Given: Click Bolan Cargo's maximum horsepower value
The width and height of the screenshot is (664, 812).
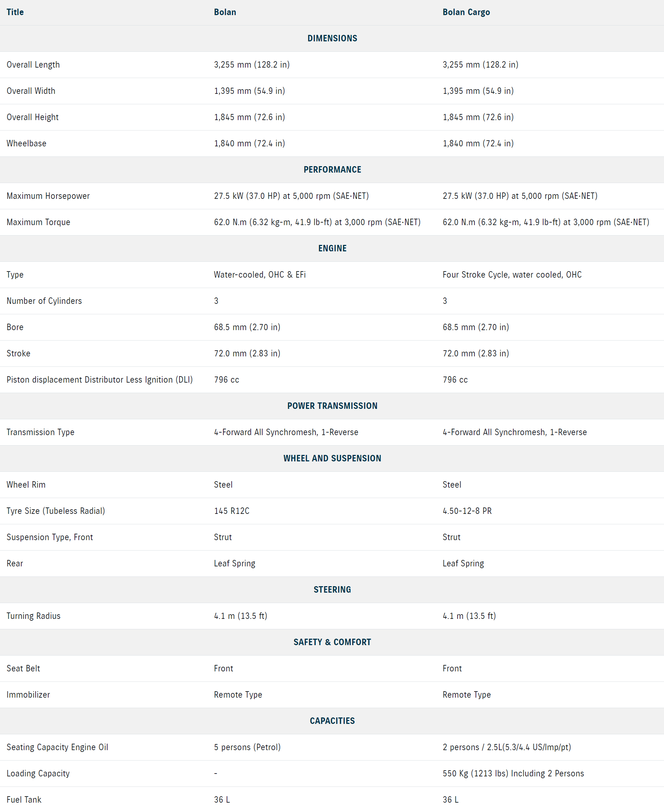Looking at the screenshot, I should tap(520, 196).
